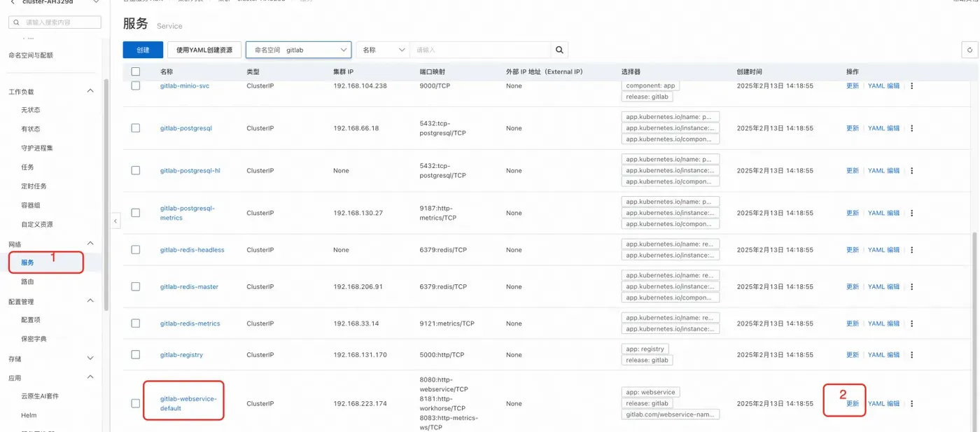Collapse the 网络 sidebar section
The width and height of the screenshot is (980, 432).
(x=90, y=244)
